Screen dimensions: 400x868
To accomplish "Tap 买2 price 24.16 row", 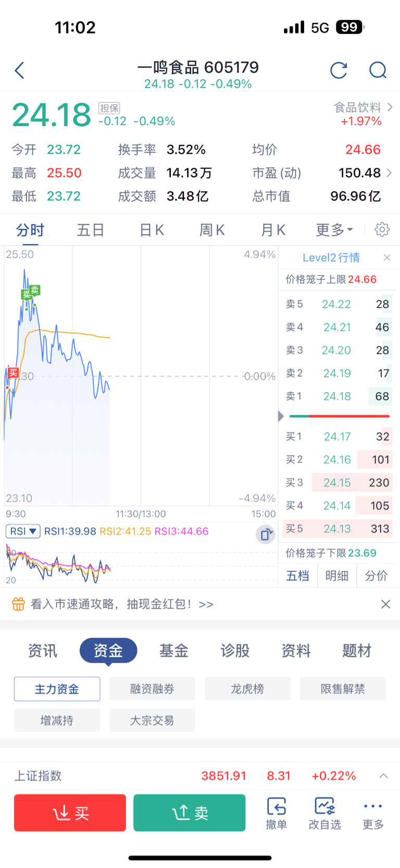I will point(337,459).
